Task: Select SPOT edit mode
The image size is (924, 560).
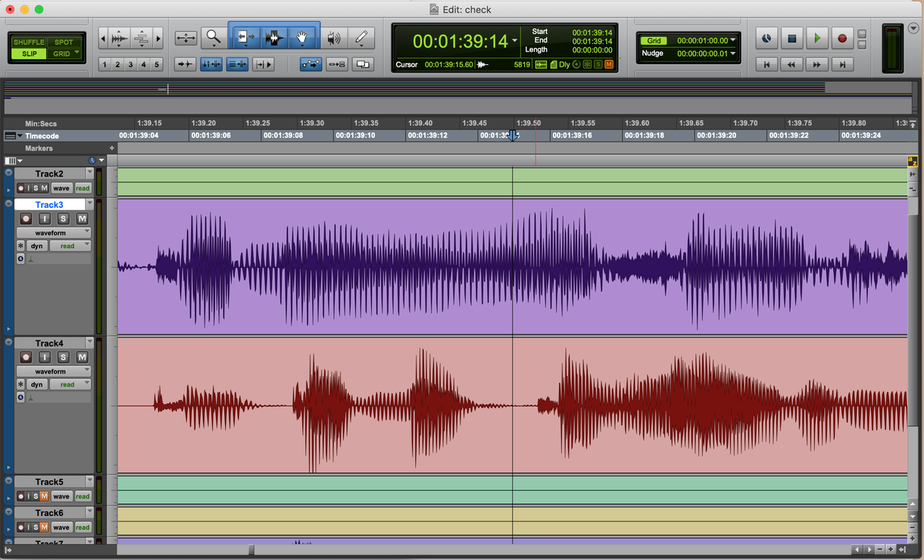Action: tap(64, 42)
